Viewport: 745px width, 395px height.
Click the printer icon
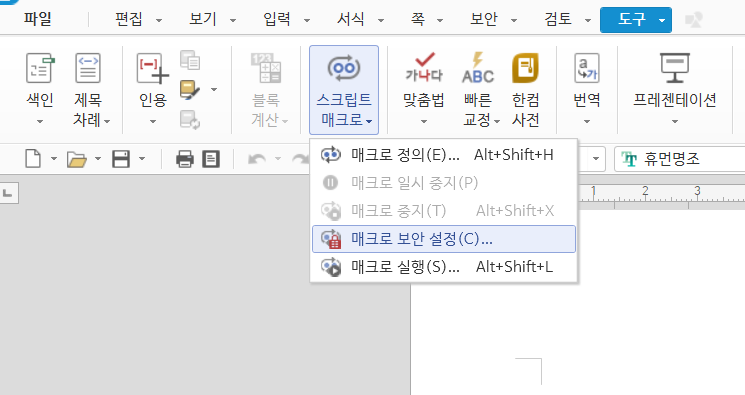tap(184, 159)
